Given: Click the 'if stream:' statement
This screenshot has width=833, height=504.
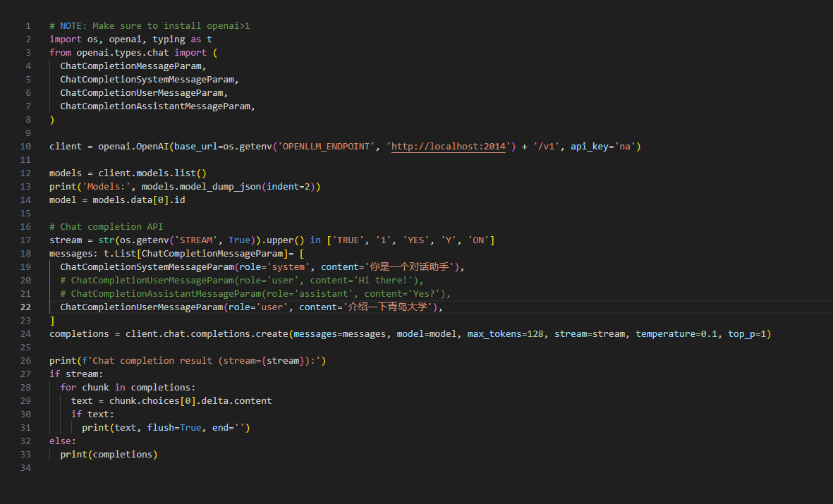Looking at the screenshot, I should 76,374.
